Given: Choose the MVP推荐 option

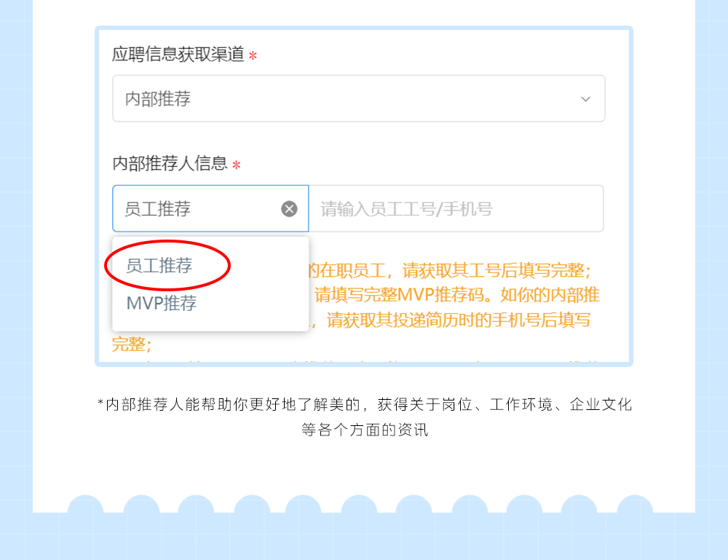Looking at the screenshot, I should (x=162, y=303).
